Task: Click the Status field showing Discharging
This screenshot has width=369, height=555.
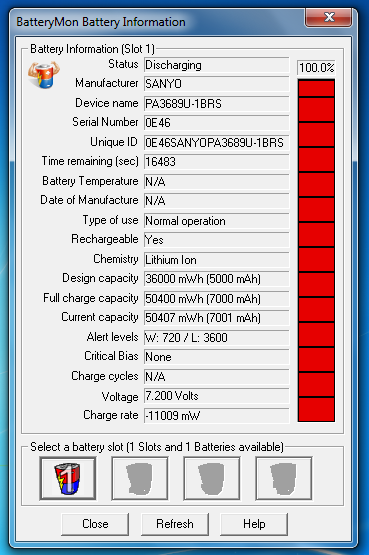Action: click(x=217, y=65)
